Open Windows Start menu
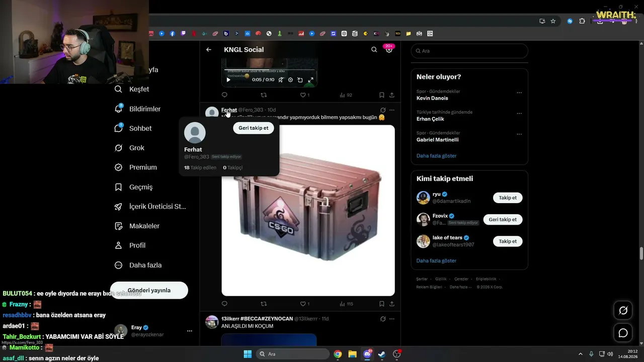This screenshot has height=362, width=644. pyautogui.click(x=248, y=354)
